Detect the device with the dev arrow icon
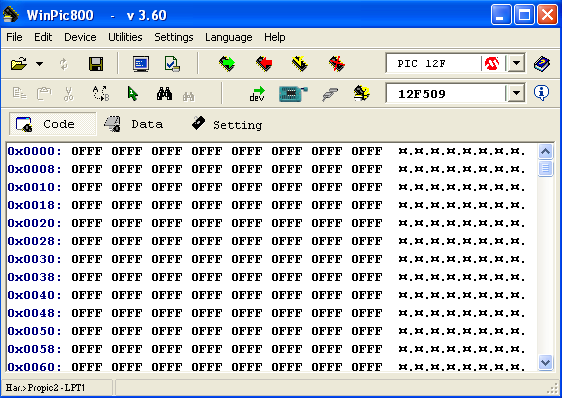Image resolution: width=562 pixels, height=398 pixels. pos(257,94)
